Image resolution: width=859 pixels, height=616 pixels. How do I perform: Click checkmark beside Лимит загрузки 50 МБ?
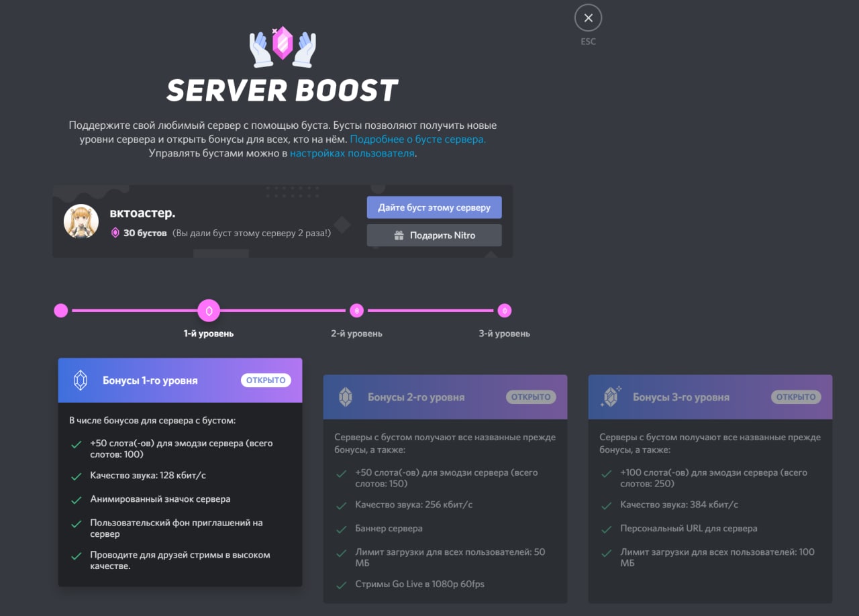341,553
